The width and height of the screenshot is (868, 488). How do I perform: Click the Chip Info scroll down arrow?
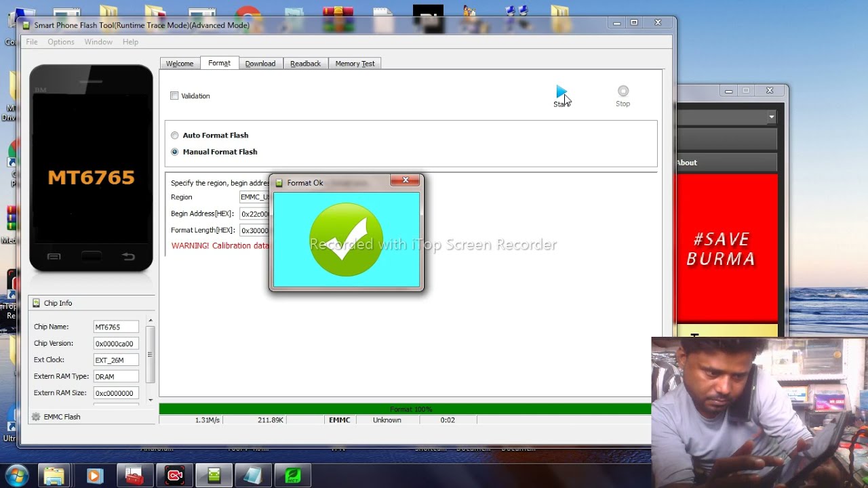pyautogui.click(x=151, y=400)
